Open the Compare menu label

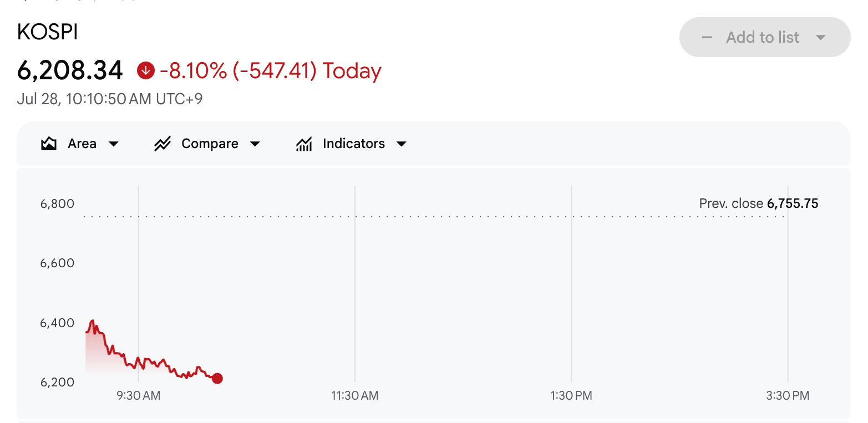[x=210, y=144]
